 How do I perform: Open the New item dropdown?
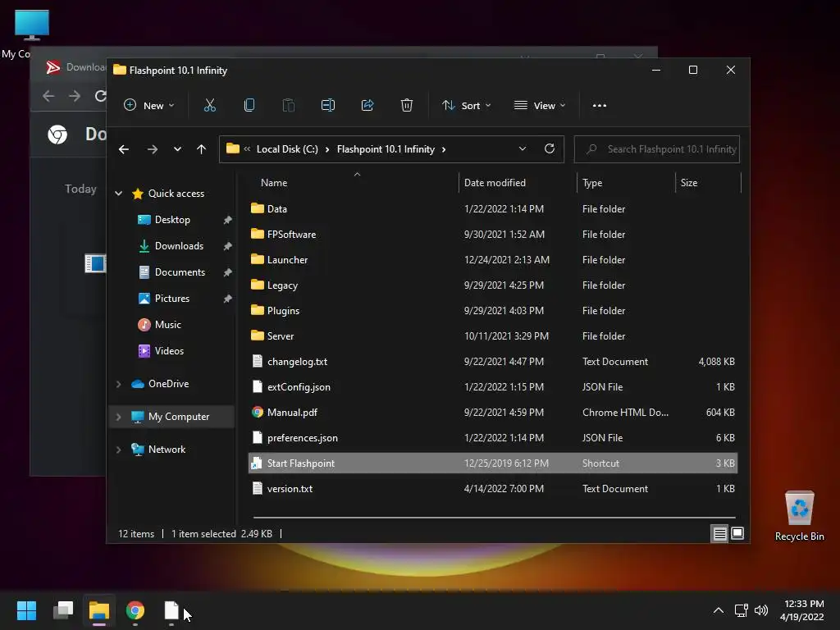149,106
